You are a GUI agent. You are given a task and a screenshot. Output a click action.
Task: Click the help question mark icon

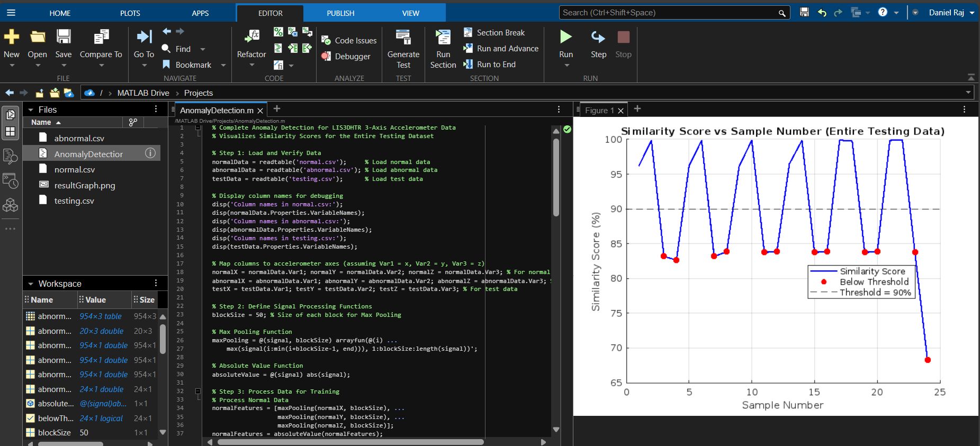tap(883, 12)
